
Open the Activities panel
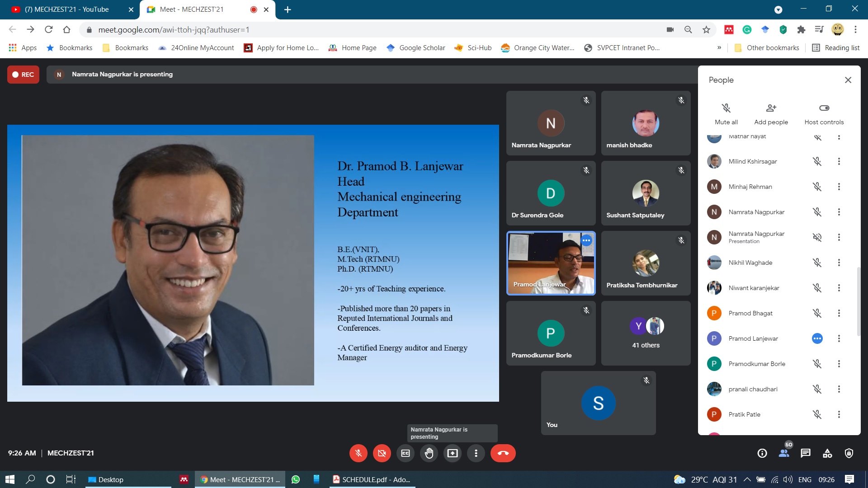tap(827, 453)
